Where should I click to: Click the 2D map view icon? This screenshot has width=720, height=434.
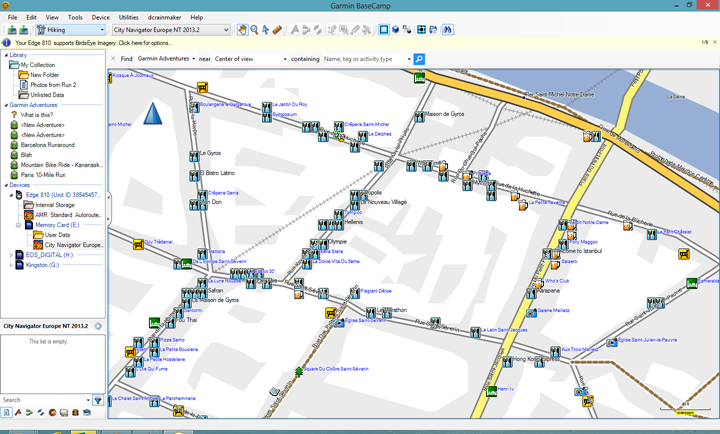coord(383,30)
